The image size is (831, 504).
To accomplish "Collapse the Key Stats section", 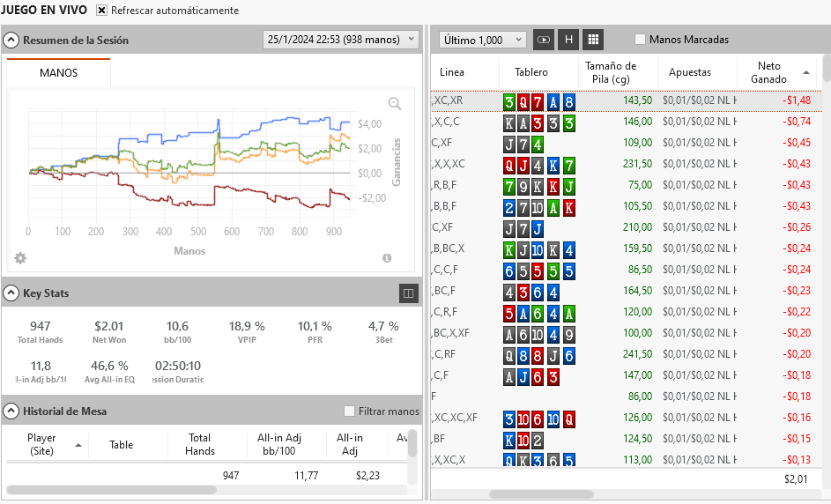I will tap(11, 293).
